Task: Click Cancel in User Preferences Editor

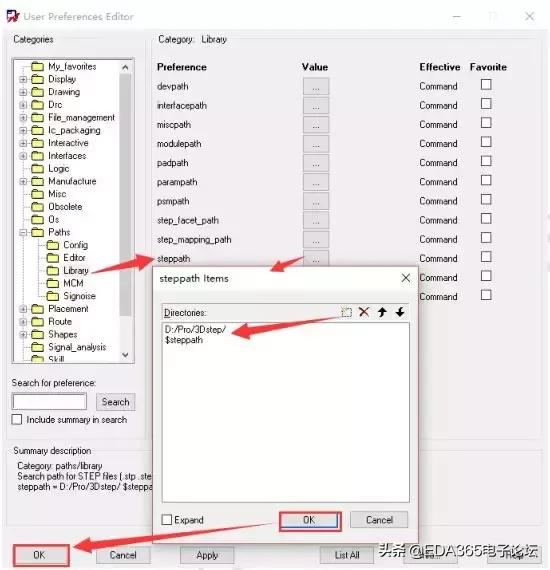Action: (x=123, y=555)
